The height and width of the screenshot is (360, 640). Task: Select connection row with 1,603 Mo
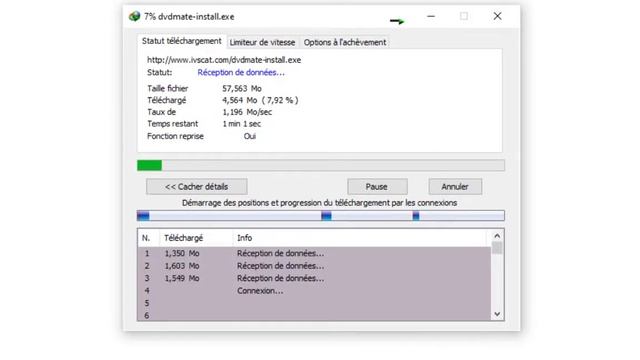314,266
